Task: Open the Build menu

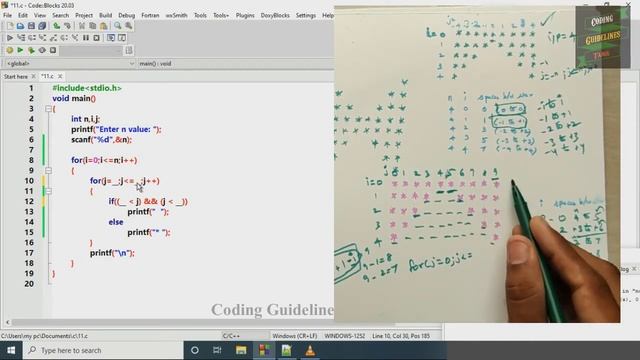Action: click(x=105, y=15)
